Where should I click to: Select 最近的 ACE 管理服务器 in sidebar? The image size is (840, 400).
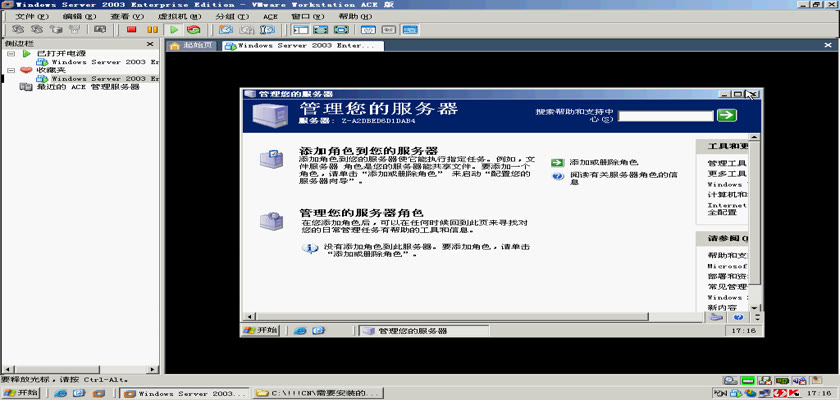click(x=87, y=87)
